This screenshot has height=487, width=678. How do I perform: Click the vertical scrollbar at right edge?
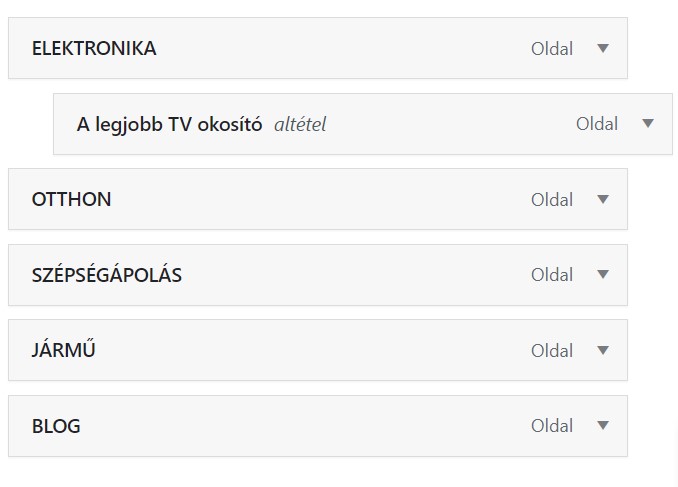click(x=675, y=450)
